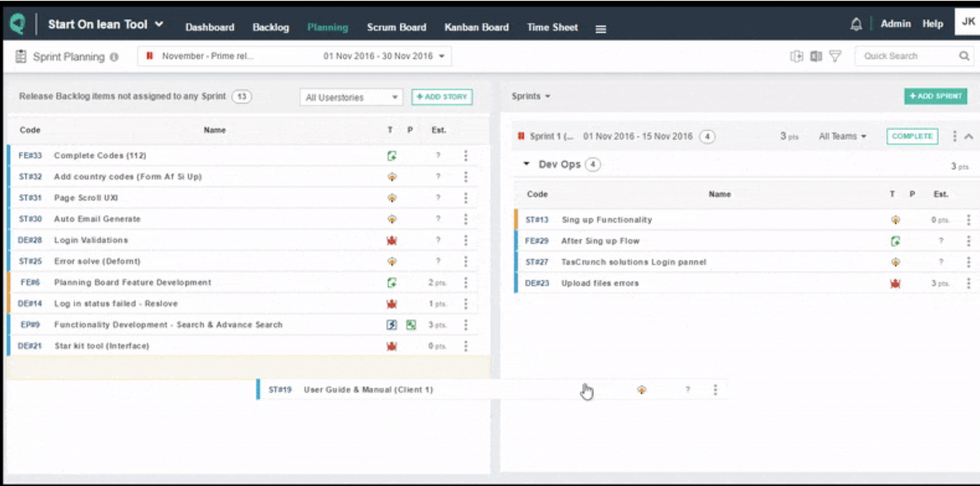This screenshot has height=486, width=980.
Task: Collapse Sprint 1 using the chevron arrow
Action: (x=969, y=136)
